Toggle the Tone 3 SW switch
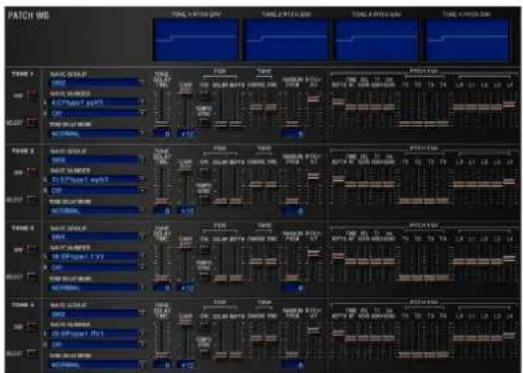 coord(32,249)
